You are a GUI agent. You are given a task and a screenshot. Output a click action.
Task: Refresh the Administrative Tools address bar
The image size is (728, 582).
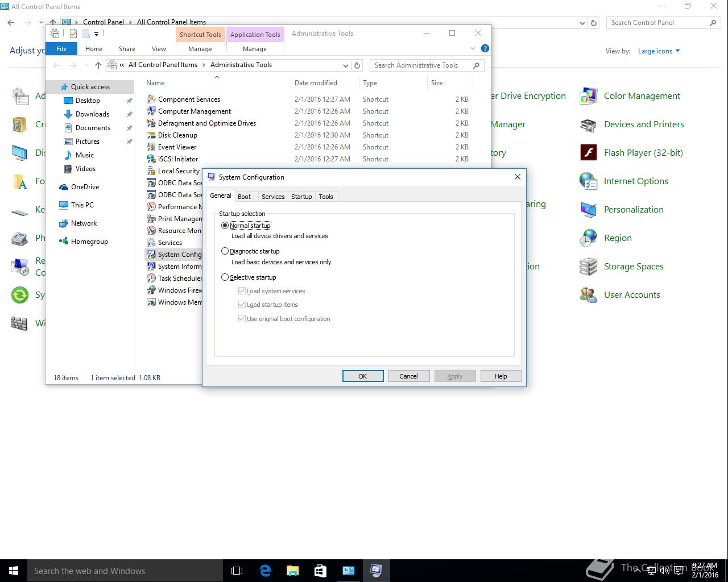coord(357,65)
